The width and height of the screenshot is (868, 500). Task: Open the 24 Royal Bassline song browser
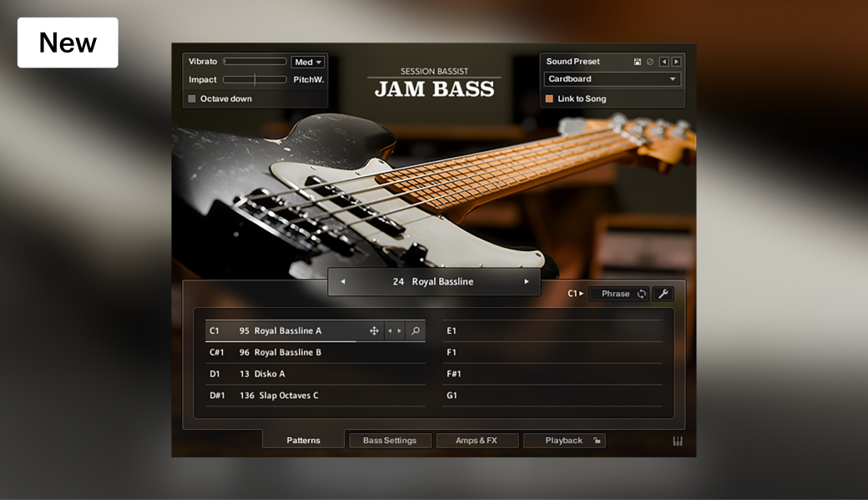[433, 281]
